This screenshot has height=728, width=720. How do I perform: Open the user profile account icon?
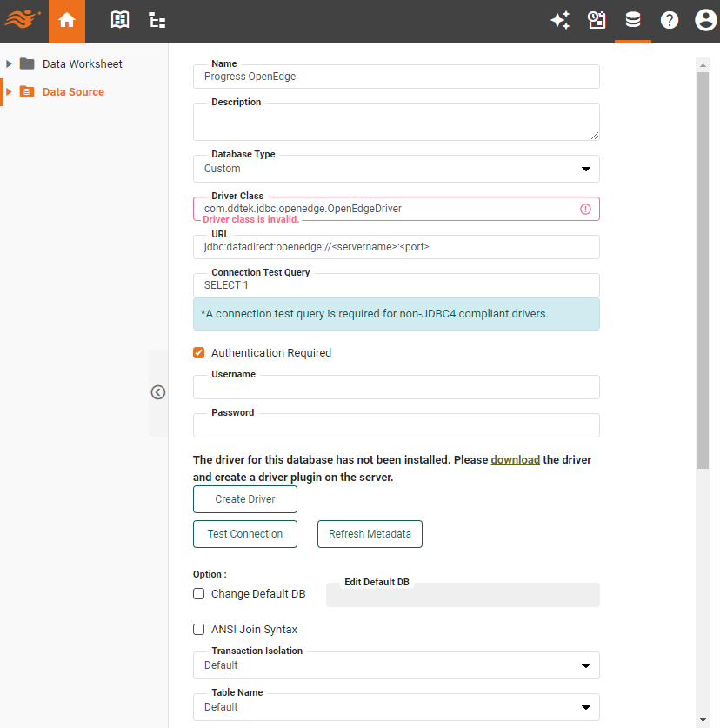point(706,20)
